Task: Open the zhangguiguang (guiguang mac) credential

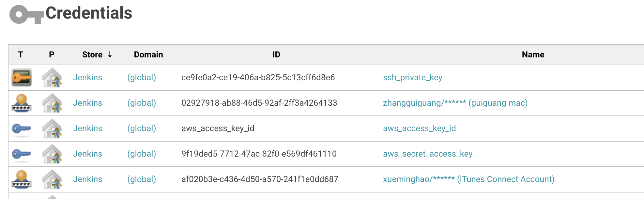Action: click(x=455, y=103)
